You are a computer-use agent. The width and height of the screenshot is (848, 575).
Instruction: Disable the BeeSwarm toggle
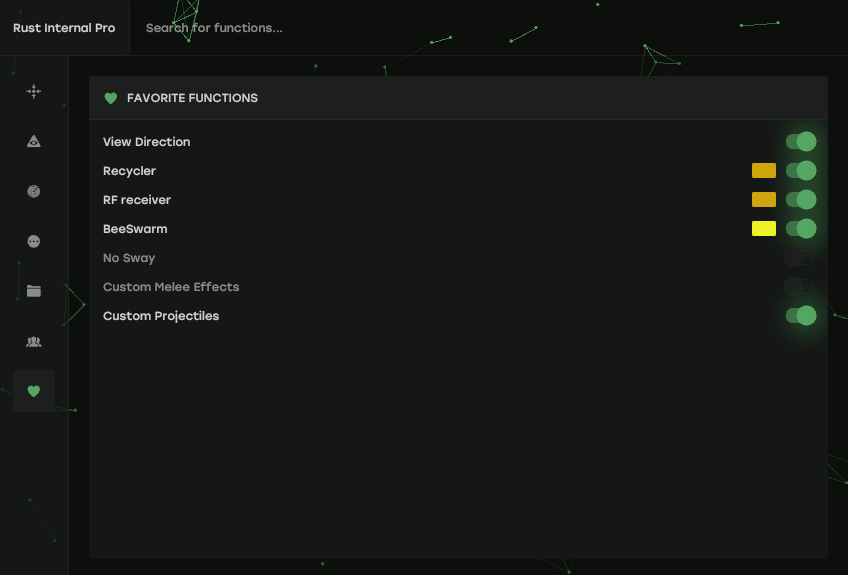[801, 228]
